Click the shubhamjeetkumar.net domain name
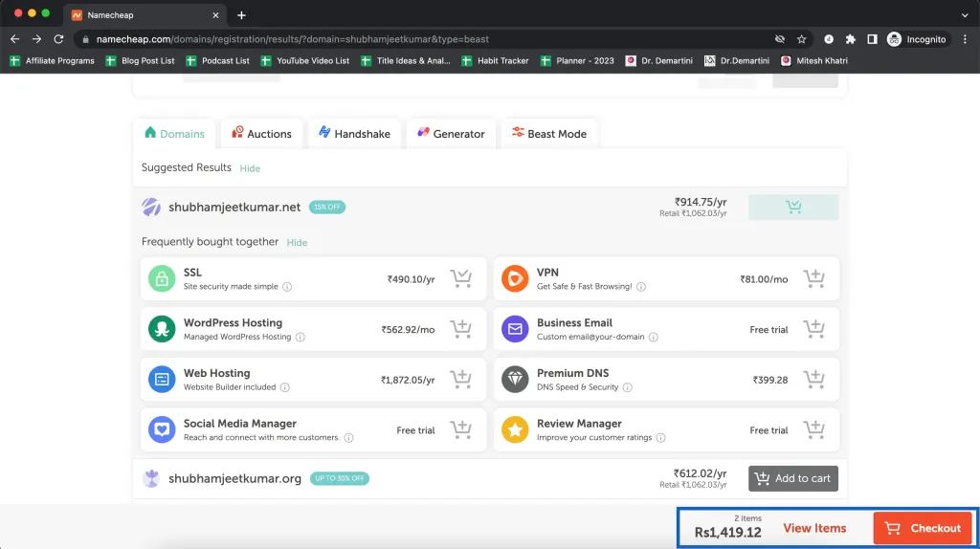Screen dimensions: 980x549 pos(234,208)
